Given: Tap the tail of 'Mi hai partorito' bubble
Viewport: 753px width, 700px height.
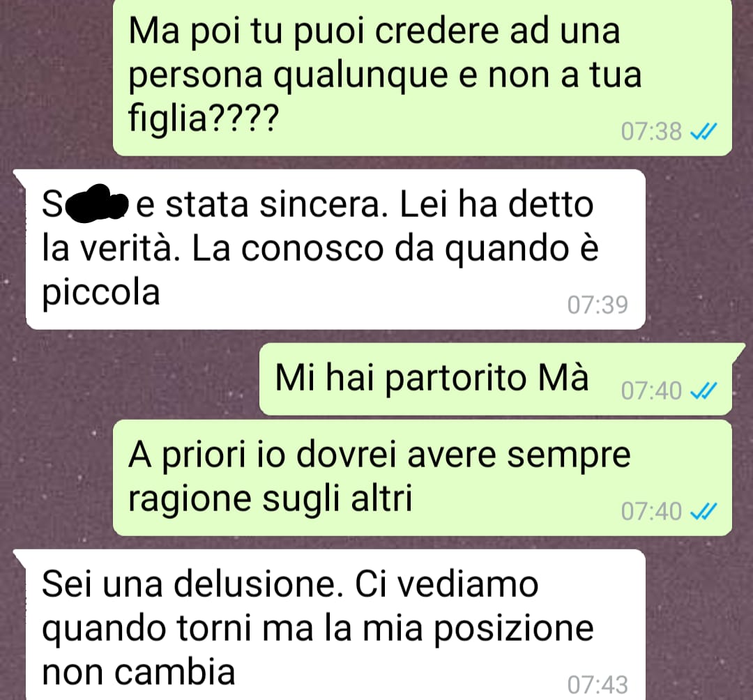Looking at the screenshot, I should [738, 349].
